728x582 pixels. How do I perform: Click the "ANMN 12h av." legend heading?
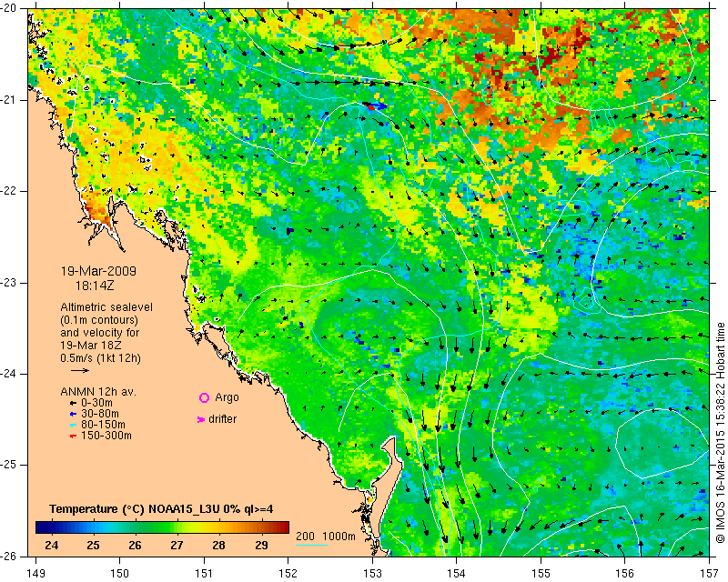(98, 392)
